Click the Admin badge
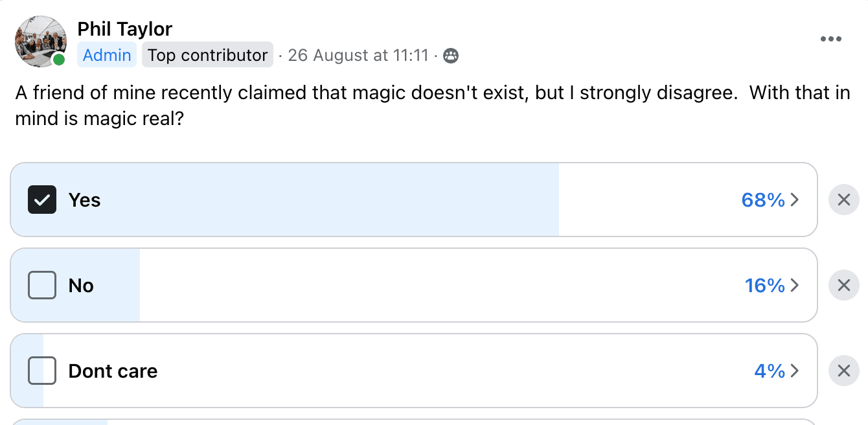 pos(106,55)
